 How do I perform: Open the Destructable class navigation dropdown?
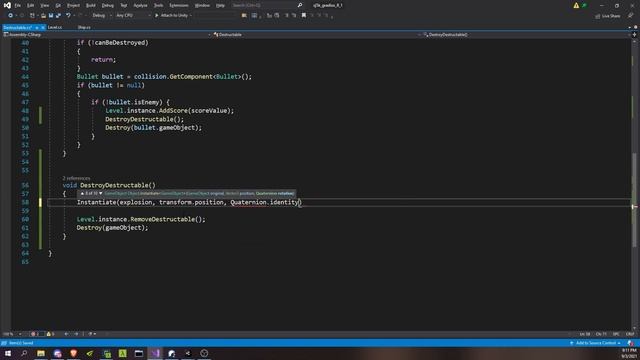pyautogui.click(x=317, y=35)
